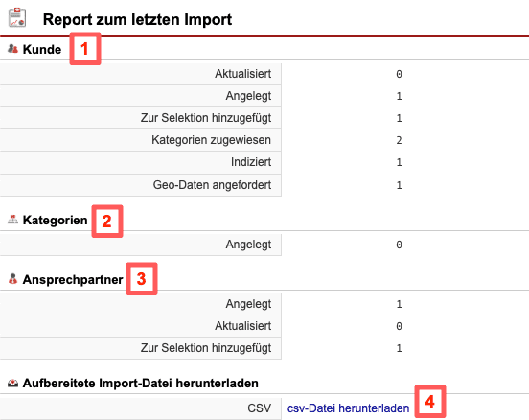Viewport: 529px width, 420px height.
Task: Click the Ansprechpartner person icon
Action: (12, 279)
